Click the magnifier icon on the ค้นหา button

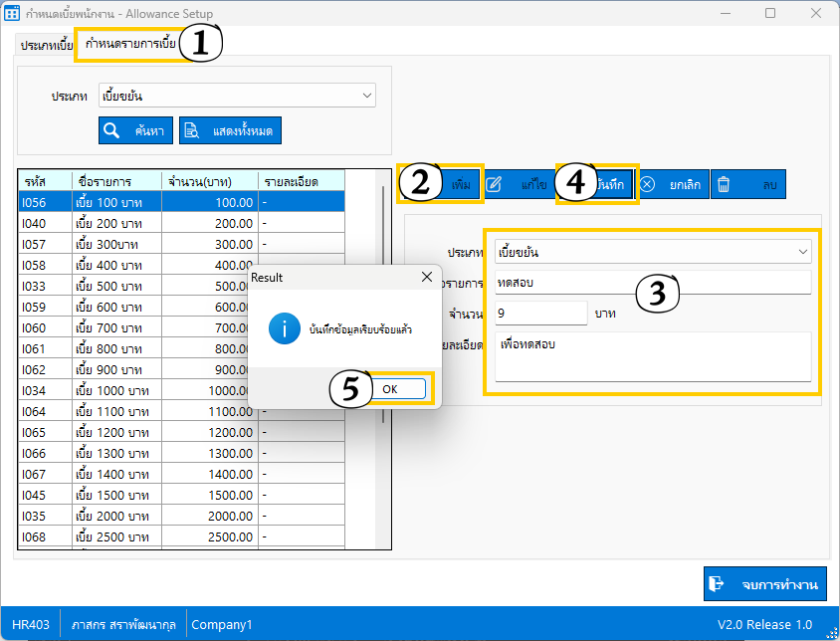tap(112, 130)
